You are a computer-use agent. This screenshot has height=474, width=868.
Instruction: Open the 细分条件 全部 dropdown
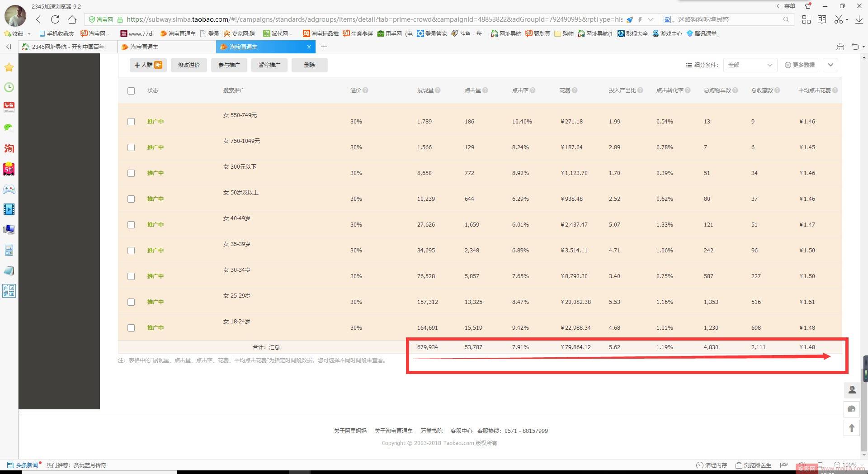point(750,65)
